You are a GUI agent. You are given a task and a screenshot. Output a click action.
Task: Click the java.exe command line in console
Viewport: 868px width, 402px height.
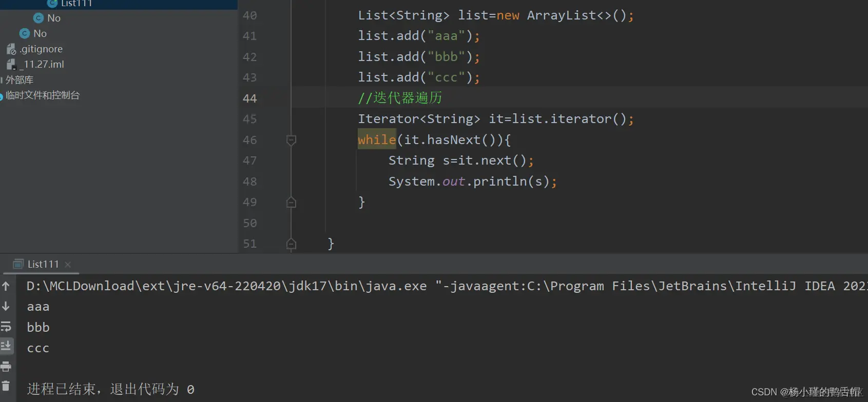click(x=447, y=286)
